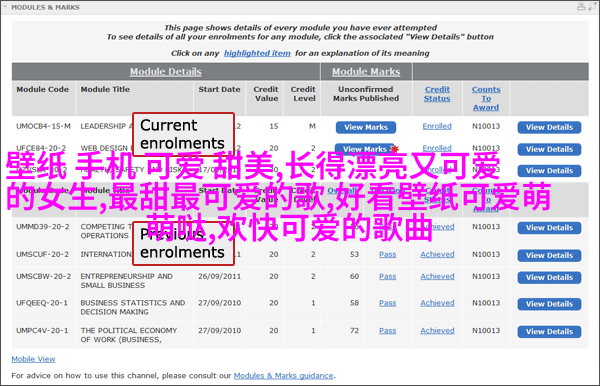Viewport: 600px width, 386px height.
Task: Click Enrolled status for UMOCB4-15-M
Action: pos(437,126)
